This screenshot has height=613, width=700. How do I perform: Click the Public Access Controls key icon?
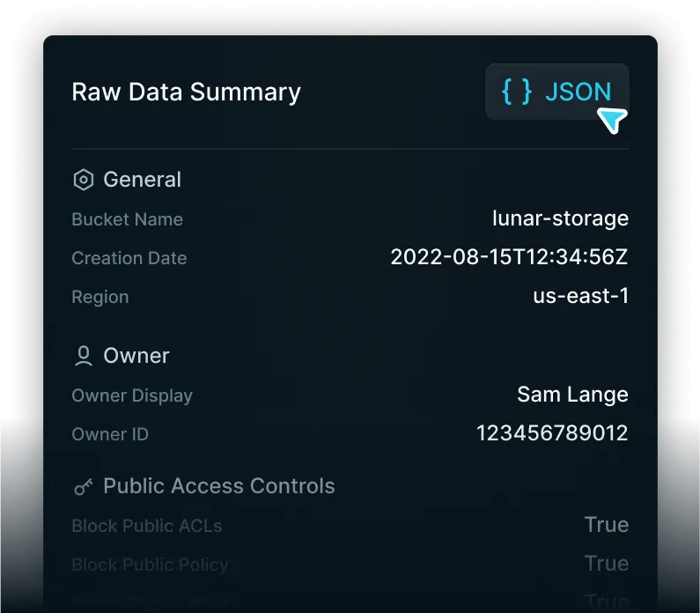pos(83,486)
